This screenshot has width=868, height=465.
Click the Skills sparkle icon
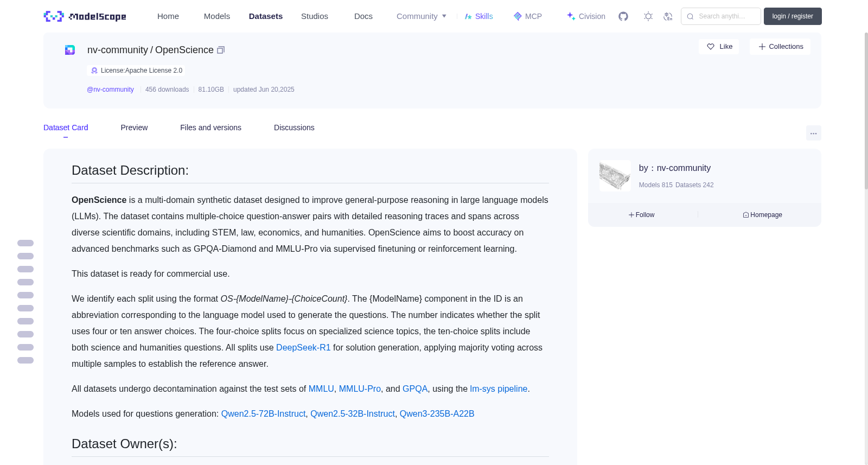pyautogui.click(x=468, y=16)
